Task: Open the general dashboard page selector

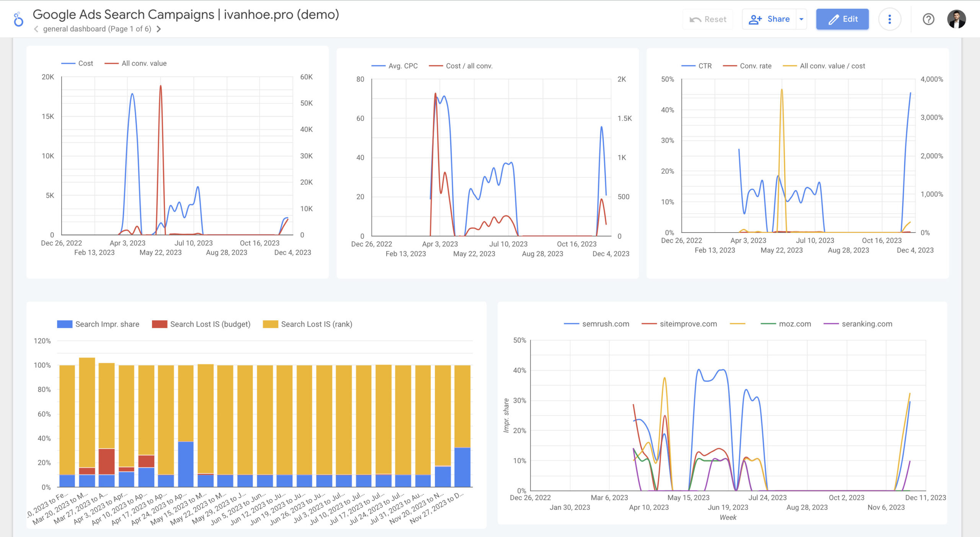Action: [x=97, y=29]
